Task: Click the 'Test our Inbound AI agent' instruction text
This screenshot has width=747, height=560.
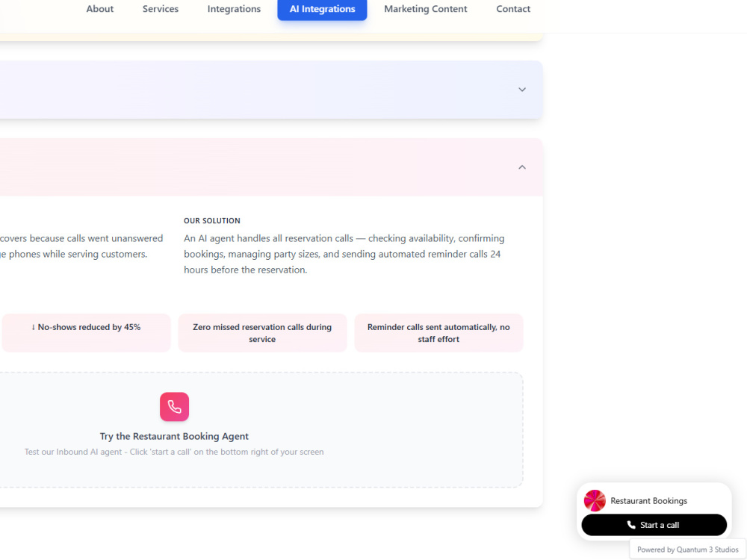Action: pos(174,452)
